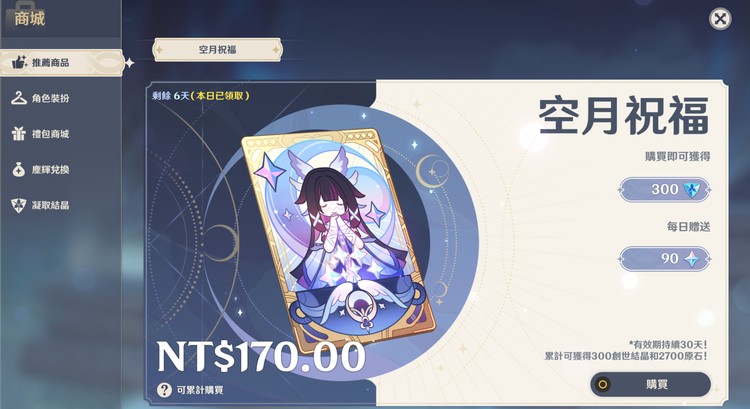The width and height of the screenshot is (750, 409).
Task: Close the shop with the X button
Action: (x=720, y=19)
